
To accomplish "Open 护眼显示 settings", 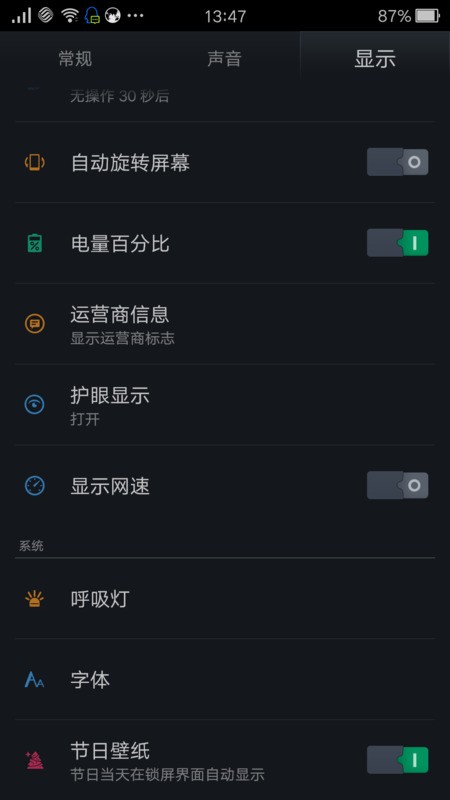I will pyautogui.click(x=225, y=405).
